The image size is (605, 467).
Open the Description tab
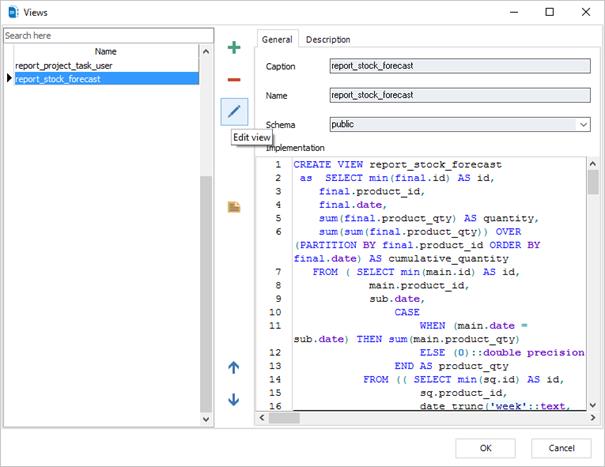(328, 39)
